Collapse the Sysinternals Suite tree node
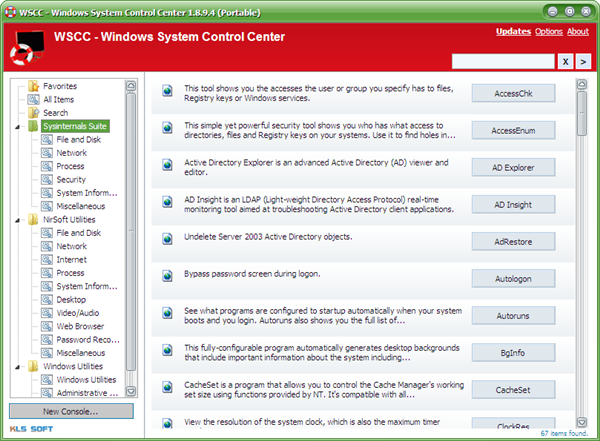This screenshot has height=441, width=600. pyautogui.click(x=18, y=127)
